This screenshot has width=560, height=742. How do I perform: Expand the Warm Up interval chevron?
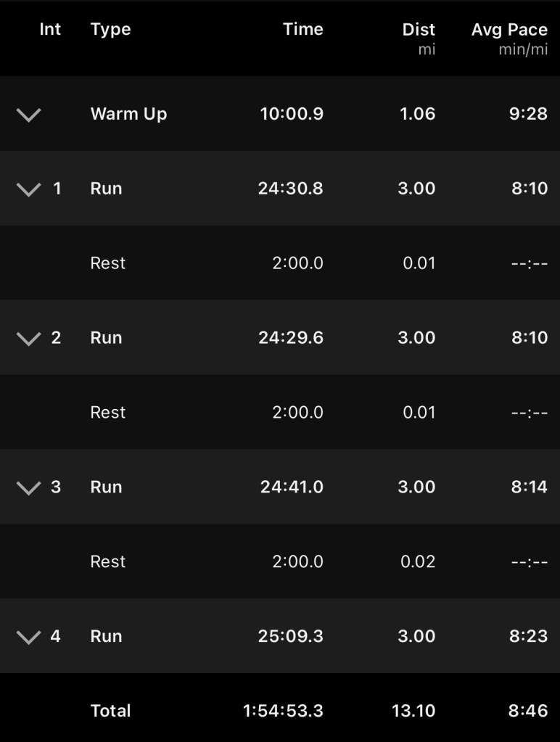(28, 115)
